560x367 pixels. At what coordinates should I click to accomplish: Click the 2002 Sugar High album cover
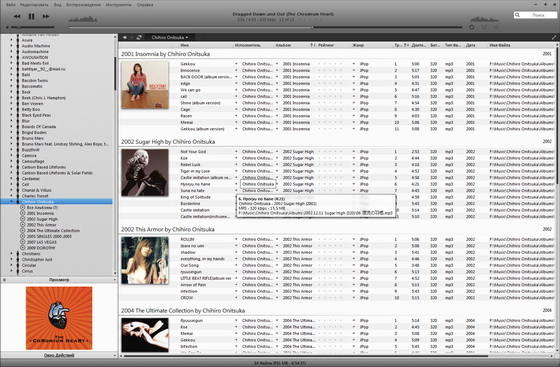coord(145,173)
